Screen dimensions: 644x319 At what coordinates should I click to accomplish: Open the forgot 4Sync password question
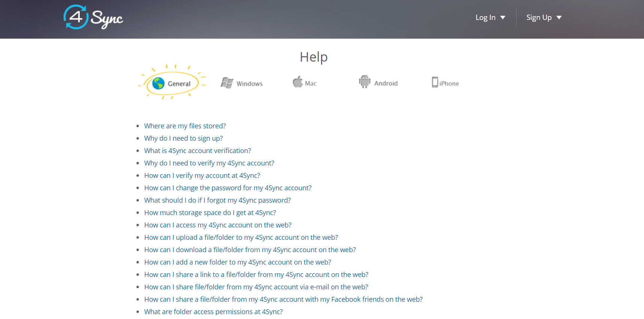(x=218, y=200)
